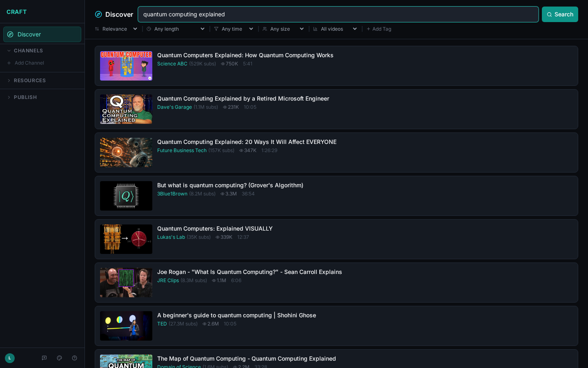Open the theme palette icon at the bottom
This screenshot has height=368, width=588.
click(59, 358)
